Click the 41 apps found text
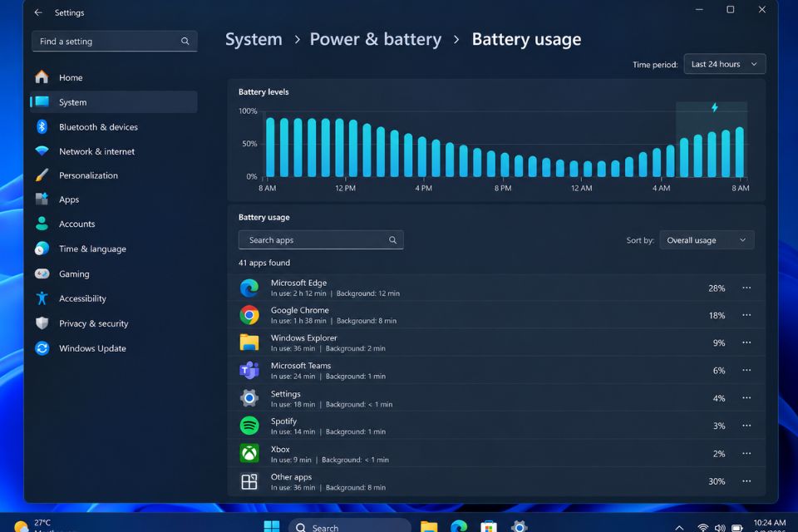Screen dimensions: 798x532 (264, 263)
